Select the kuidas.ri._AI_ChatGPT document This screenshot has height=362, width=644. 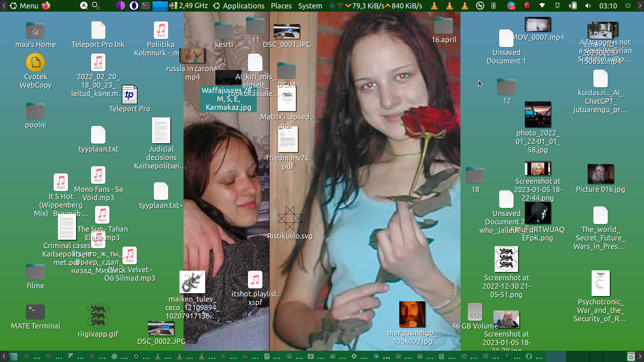click(x=601, y=91)
